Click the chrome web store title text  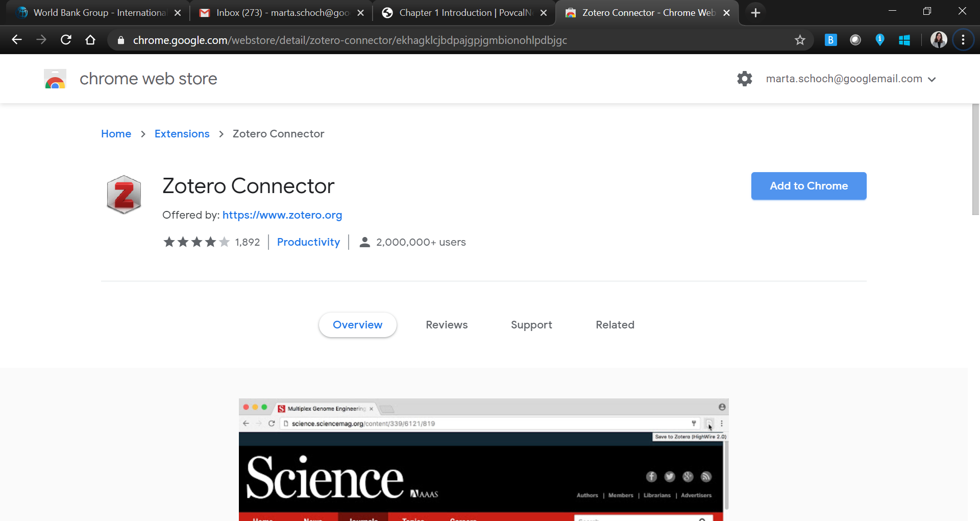(x=149, y=79)
